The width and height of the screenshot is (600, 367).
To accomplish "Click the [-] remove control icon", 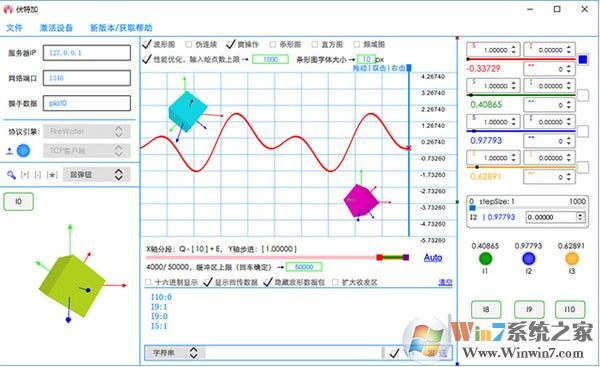I will click(38, 175).
